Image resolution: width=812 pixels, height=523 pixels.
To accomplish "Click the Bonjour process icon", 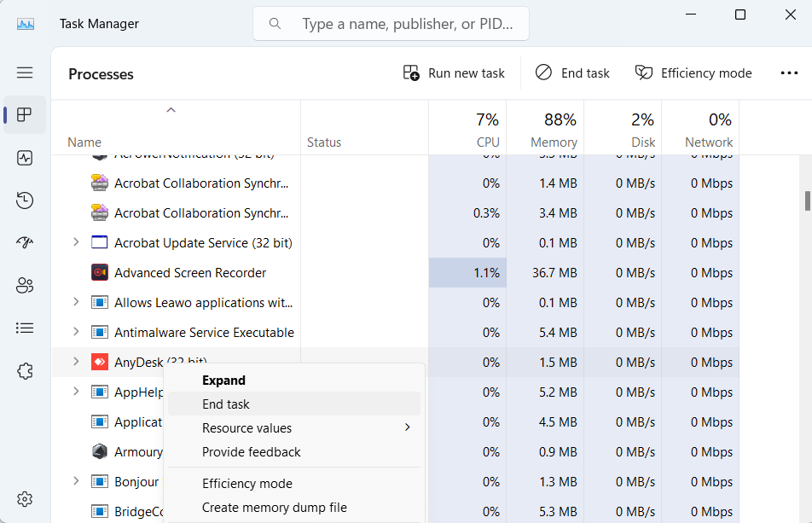I will click(100, 481).
